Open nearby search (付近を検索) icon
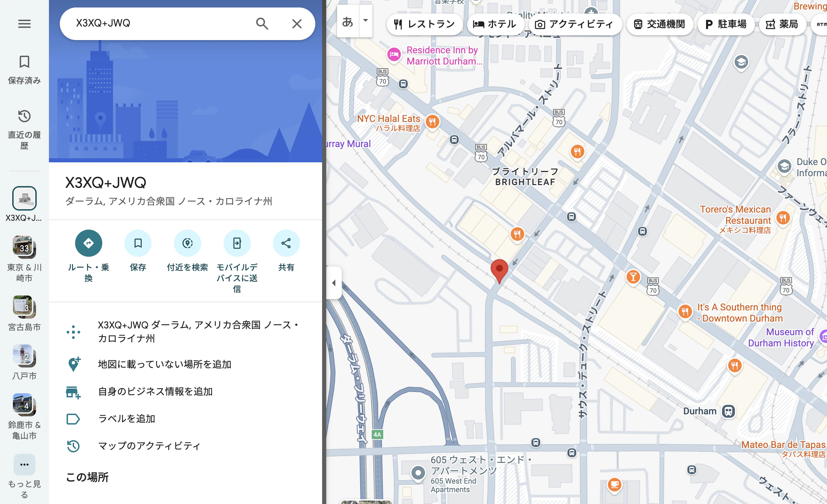Screen dimensions: 827x504 pyautogui.click(x=188, y=243)
